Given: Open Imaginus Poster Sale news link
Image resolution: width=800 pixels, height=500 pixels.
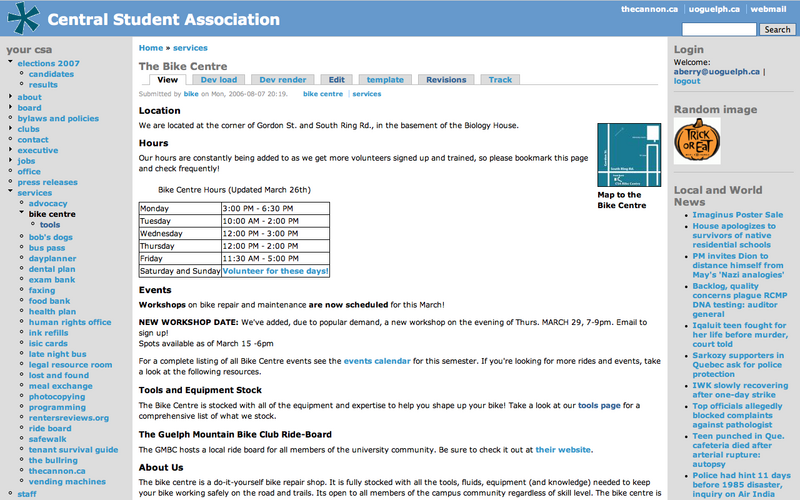Looking at the screenshot, I should (x=738, y=215).
